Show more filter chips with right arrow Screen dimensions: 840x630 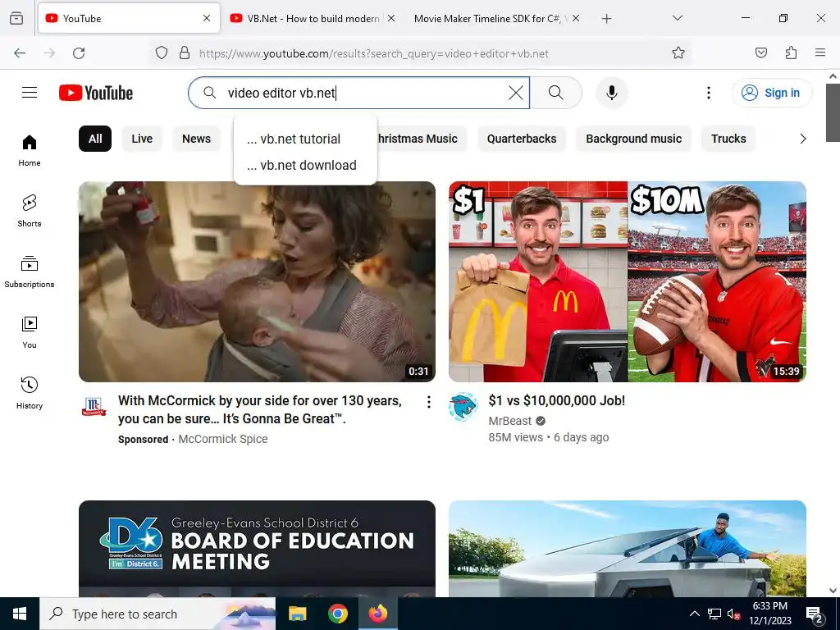pos(802,139)
